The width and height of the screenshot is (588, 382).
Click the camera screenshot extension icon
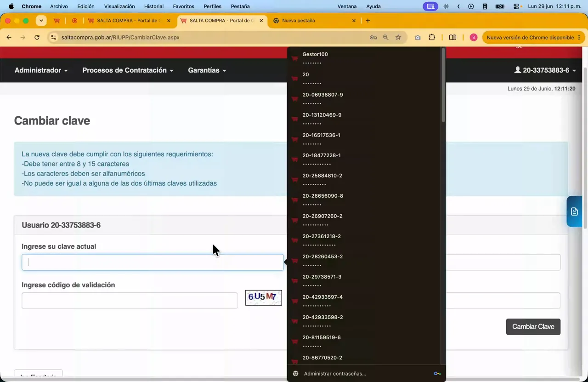pyautogui.click(x=418, y=37)
